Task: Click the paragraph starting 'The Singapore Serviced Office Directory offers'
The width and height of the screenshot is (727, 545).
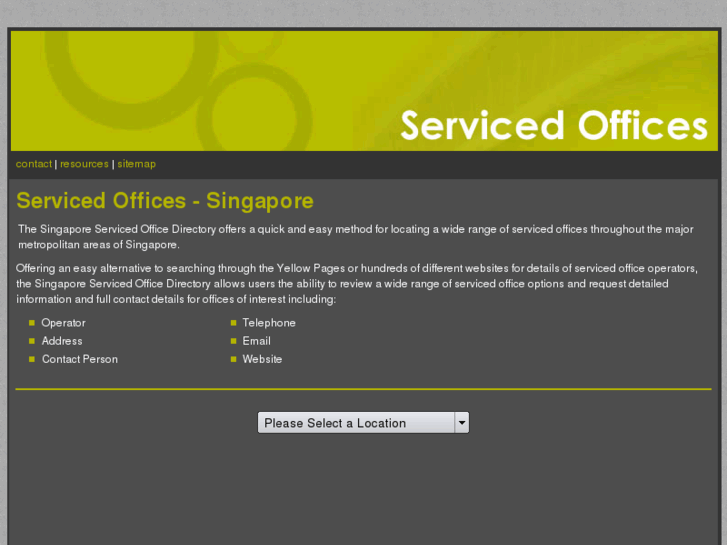Action: tap(356, 237)
